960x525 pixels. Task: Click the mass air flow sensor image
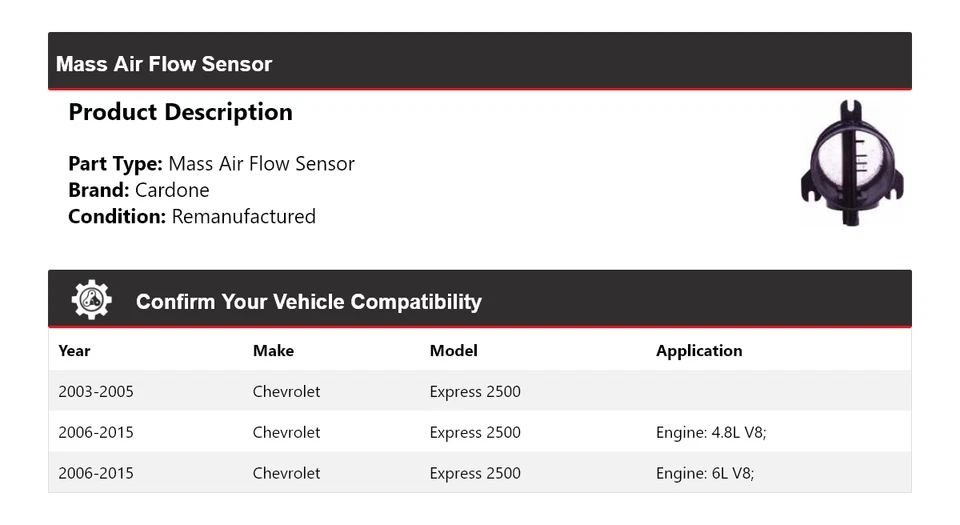(x=852, y=165)
